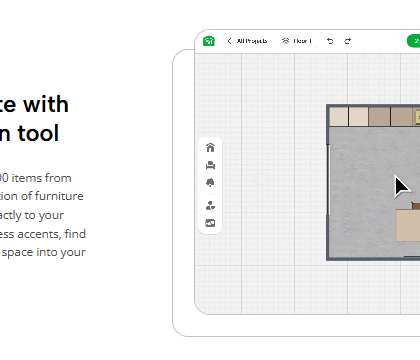Image resolution: width=420 pixels, height=360 pixels.
Task: Open the image gallery icon in sidebar
Action: (x=210, y=223)
